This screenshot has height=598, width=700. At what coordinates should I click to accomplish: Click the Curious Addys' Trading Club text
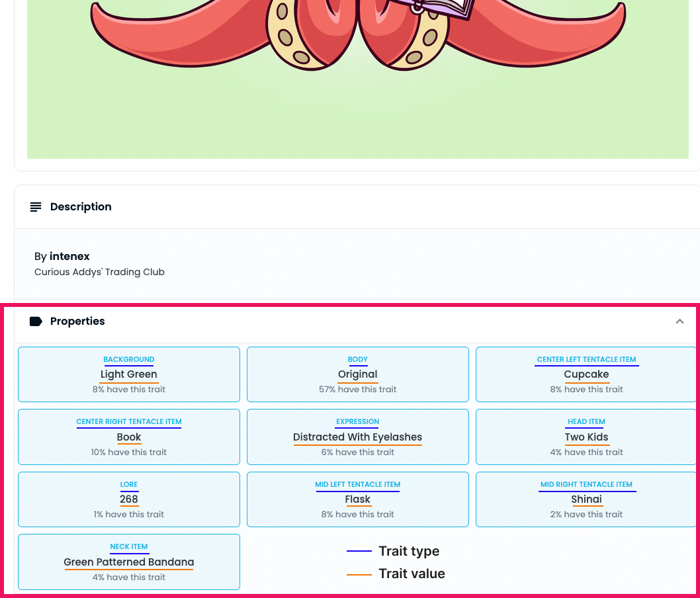[99, 272]
